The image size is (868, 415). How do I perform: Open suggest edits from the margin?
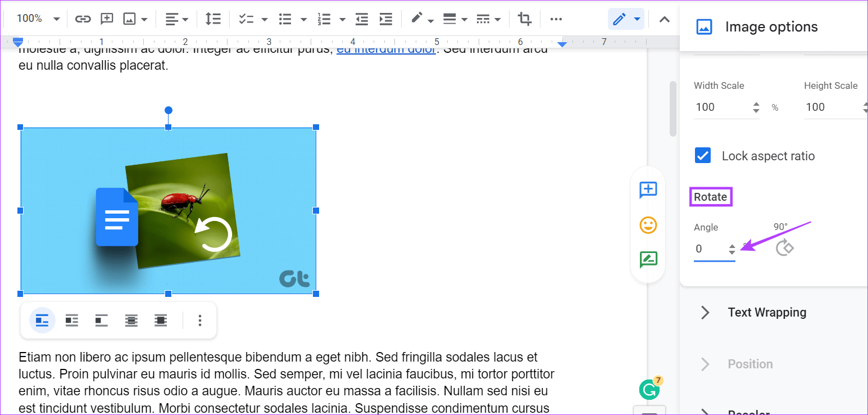point(647,260)
